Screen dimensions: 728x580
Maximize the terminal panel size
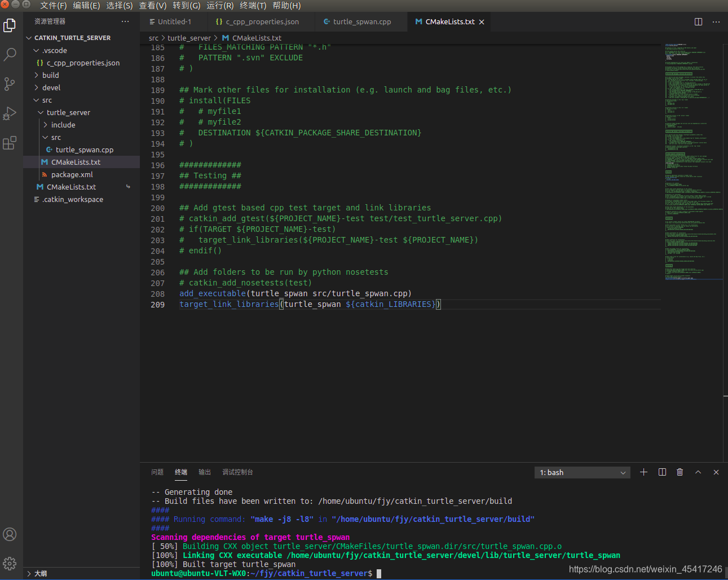698,472
